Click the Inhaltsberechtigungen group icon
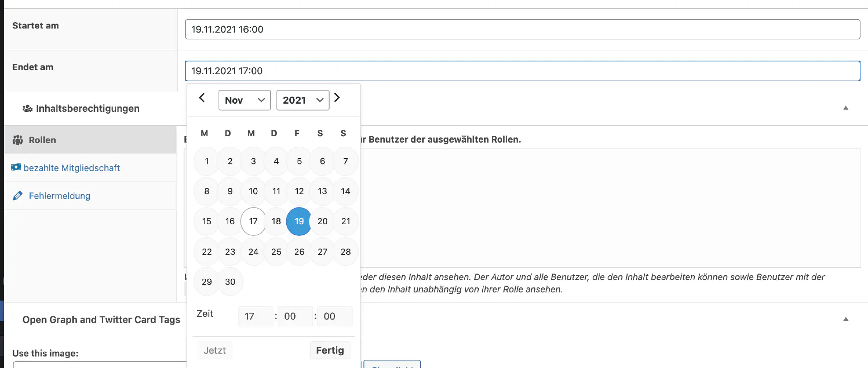 (x=28, y=109)
